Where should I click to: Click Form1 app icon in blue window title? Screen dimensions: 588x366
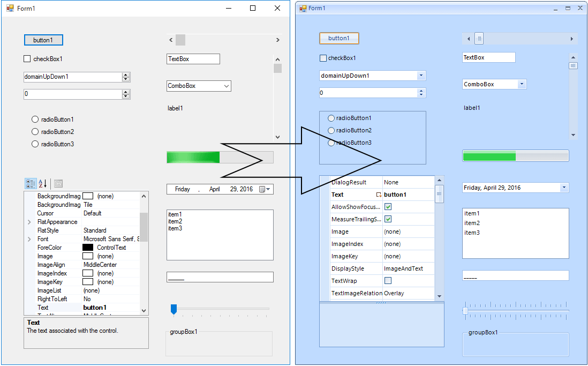click(x=303, y=8)
